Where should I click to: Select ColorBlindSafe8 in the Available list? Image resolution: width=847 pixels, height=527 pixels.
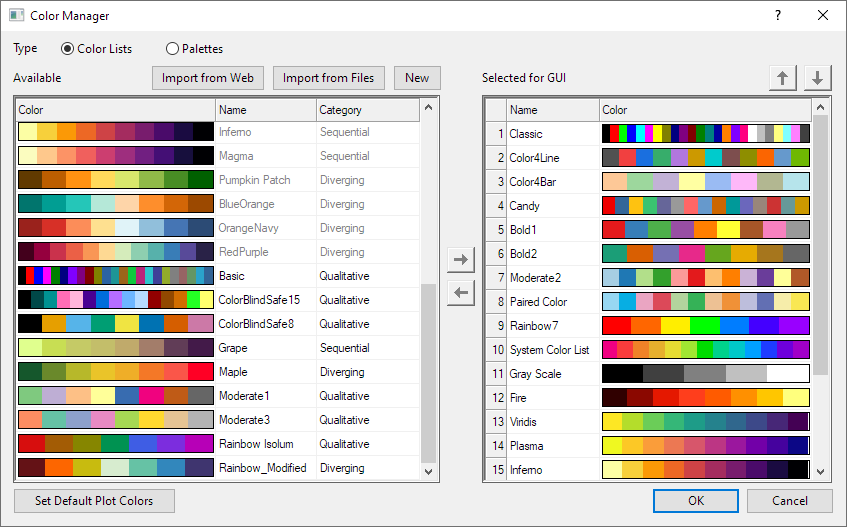coord(256,324)
